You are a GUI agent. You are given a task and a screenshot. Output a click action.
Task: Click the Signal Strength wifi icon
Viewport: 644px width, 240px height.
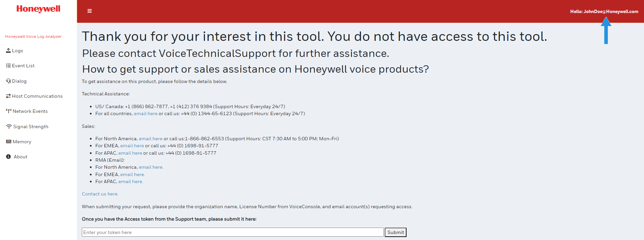(x=9, y=127)
